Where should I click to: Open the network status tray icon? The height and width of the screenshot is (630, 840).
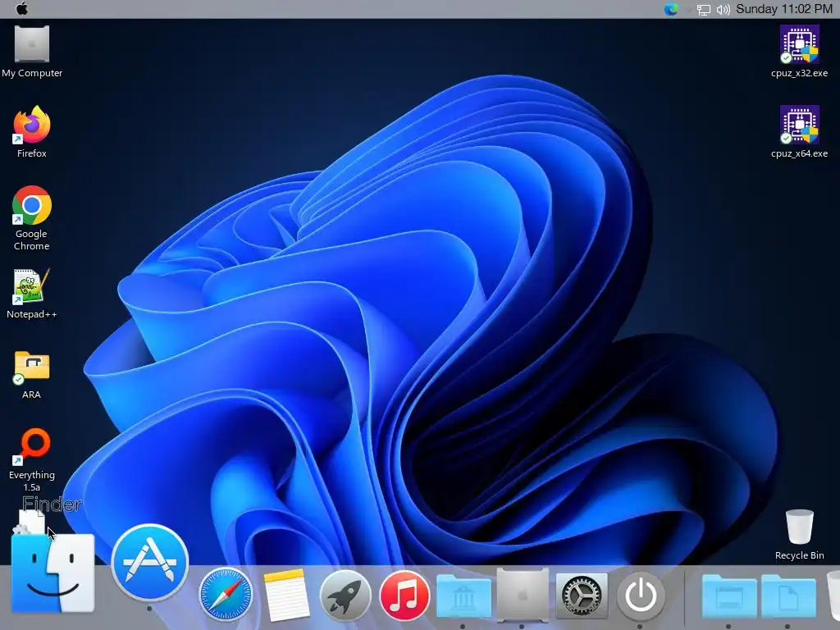click(703, 10)
